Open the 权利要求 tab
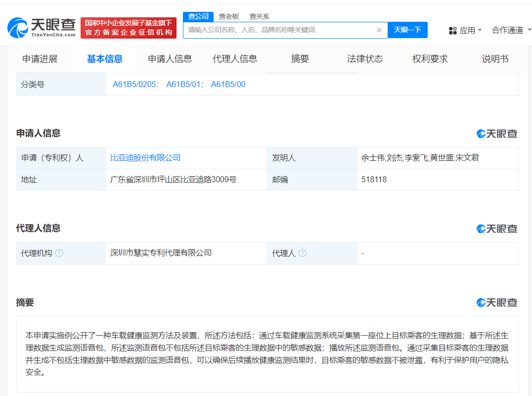The height and width of the screenshot is (396, 532). 430,58
